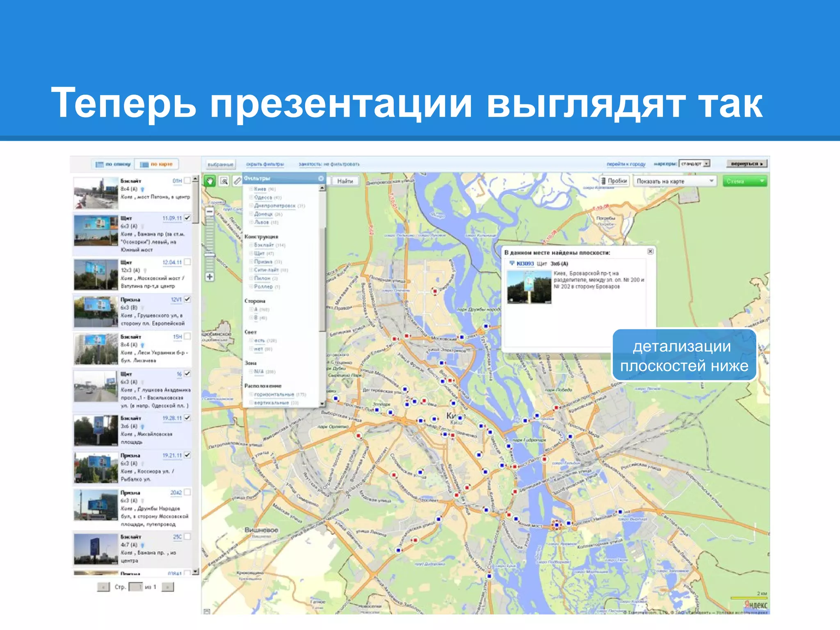Viewport: 840px width, 630px height.
Task: Expand the Киев filter item
Action: 251,189
